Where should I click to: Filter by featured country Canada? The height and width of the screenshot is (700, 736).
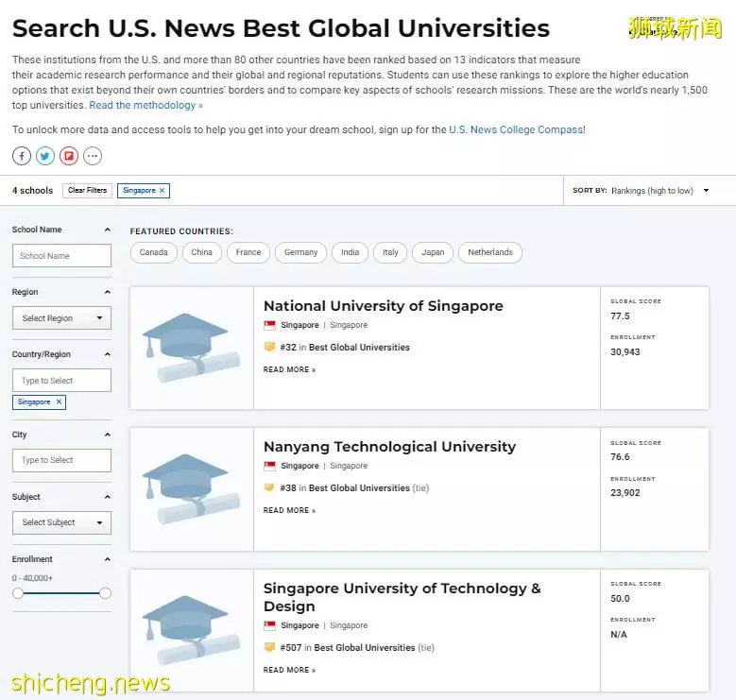pyautogui.click(x=153, y=252)
